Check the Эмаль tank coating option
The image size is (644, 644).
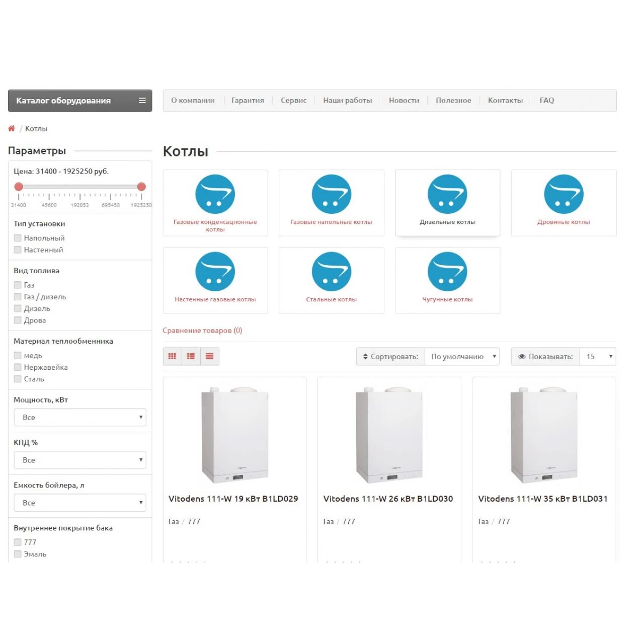(x=18, y=554)
